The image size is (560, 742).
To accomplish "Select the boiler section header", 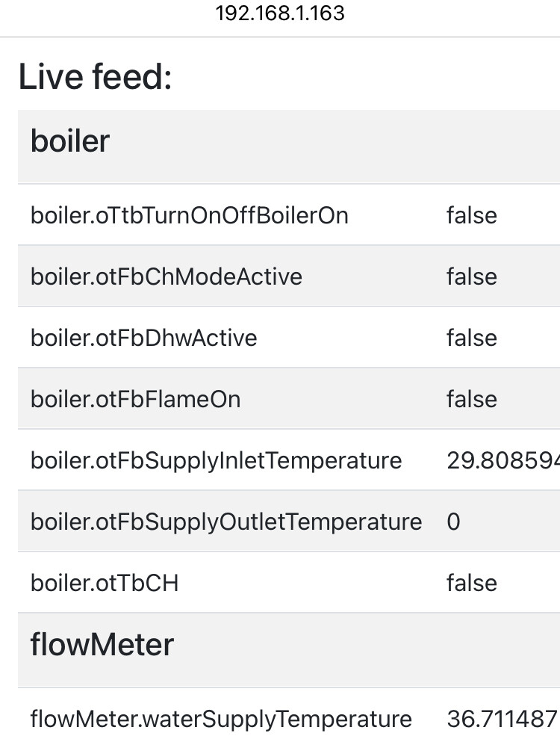I will 70,141.
